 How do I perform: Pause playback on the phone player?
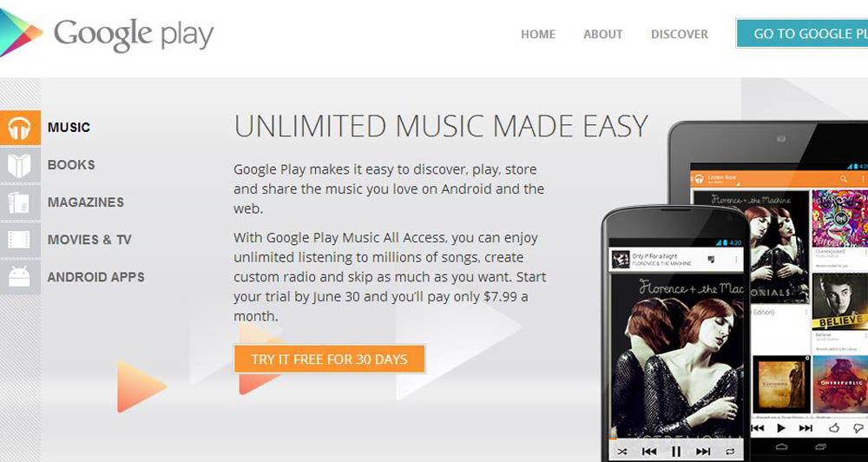(676, 451)
